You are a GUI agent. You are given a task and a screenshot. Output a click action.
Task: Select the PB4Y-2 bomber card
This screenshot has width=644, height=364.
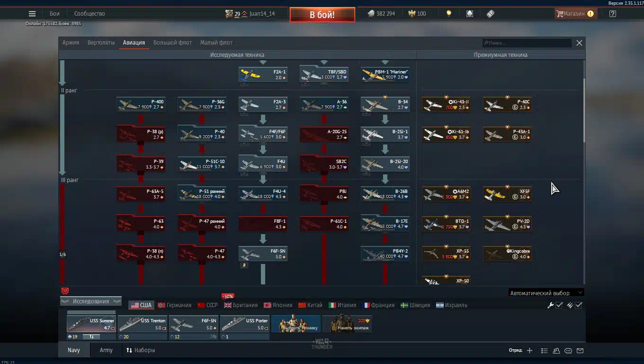385,254
